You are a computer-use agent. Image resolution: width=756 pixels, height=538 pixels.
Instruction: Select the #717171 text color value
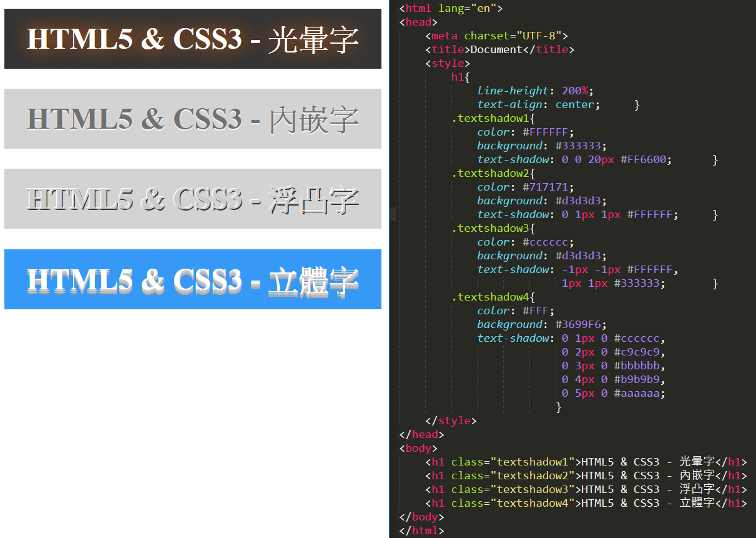coord(547,187)
